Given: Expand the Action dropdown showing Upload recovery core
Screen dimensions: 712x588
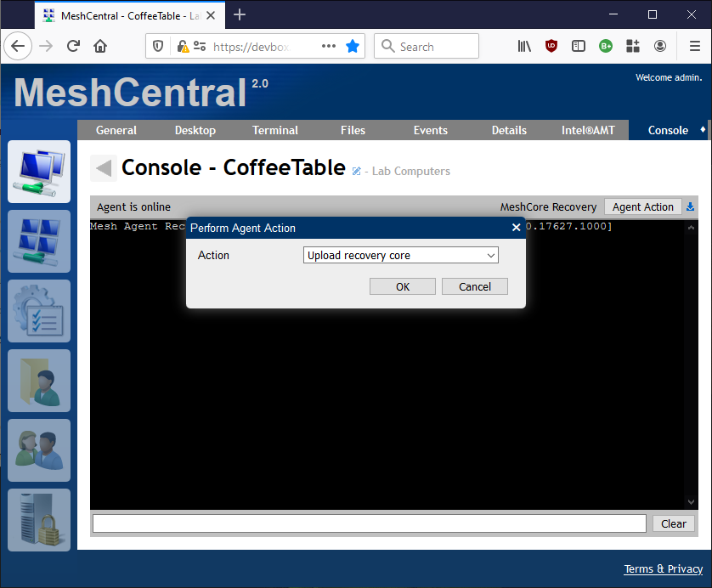Looking at the screenshot, I should (400, 255).
